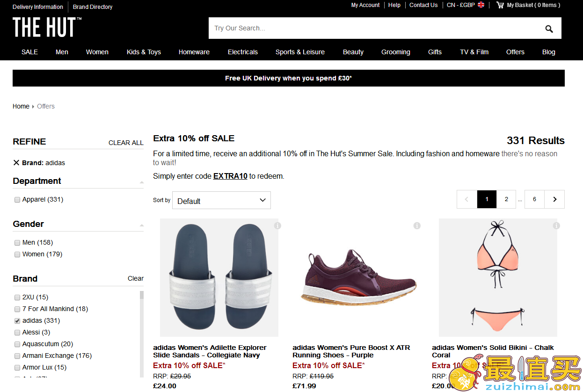Collapse the Department filter section
583x392 pixels.
pyautogui.click(x=141, y=182)
